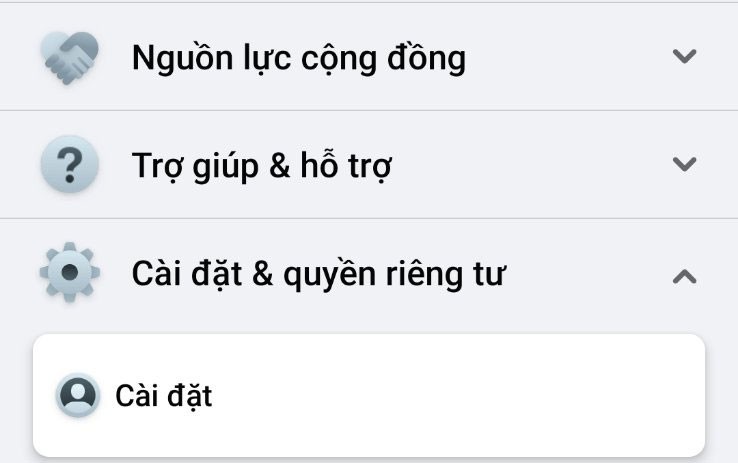Collapse Cài đặt & quyền riêng tư chevron
Screen dimensions: 738x463
pos(684,277)
